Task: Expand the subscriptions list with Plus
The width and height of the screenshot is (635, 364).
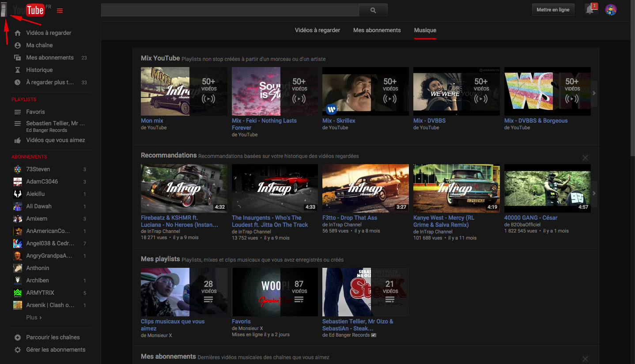Action: 34,318
